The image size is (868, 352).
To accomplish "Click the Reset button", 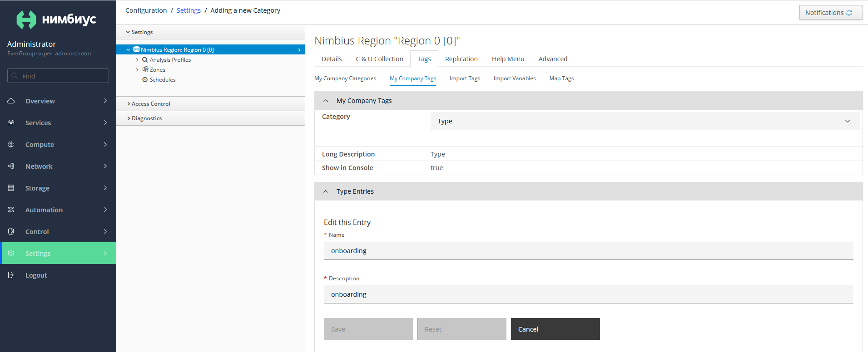I will click(x=461, y=329).
